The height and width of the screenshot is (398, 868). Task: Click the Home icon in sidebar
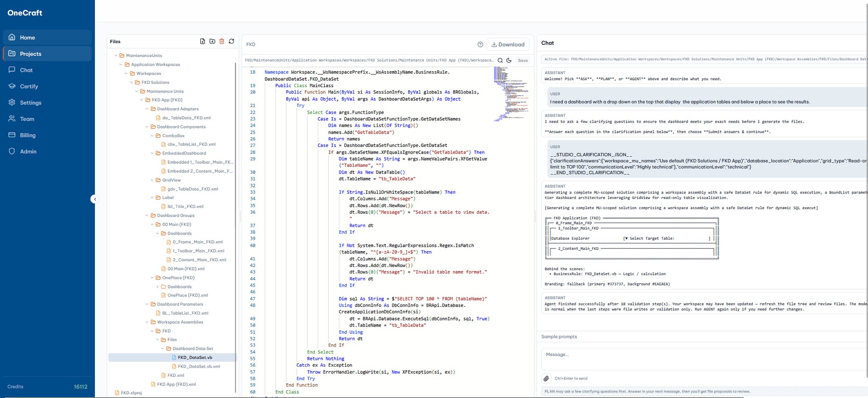pos(12,37)
